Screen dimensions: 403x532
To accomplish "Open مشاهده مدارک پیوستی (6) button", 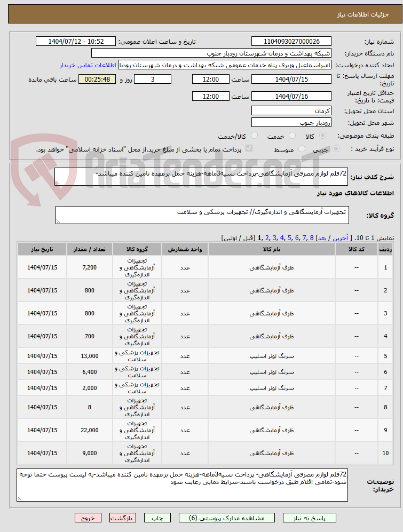I will [227, 518].
